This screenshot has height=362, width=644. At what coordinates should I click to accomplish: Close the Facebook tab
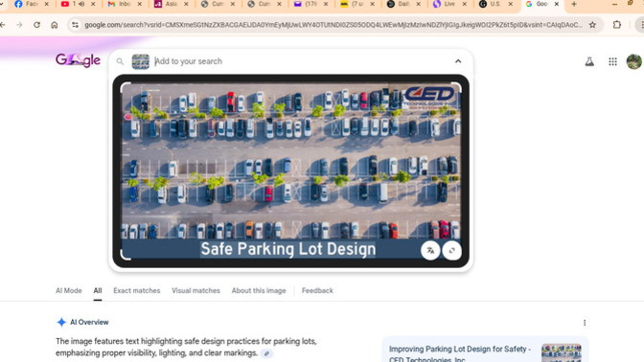click(46, 4)
